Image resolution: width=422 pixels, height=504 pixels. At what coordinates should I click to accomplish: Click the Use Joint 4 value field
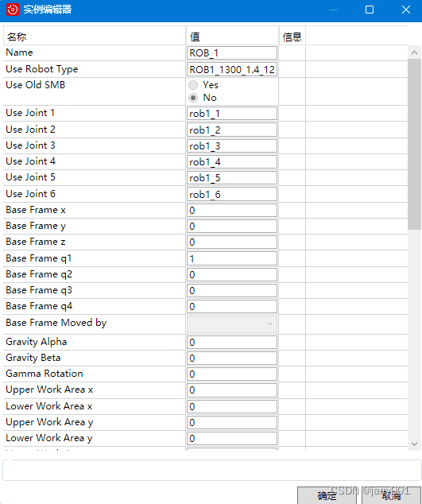(232, 161)
